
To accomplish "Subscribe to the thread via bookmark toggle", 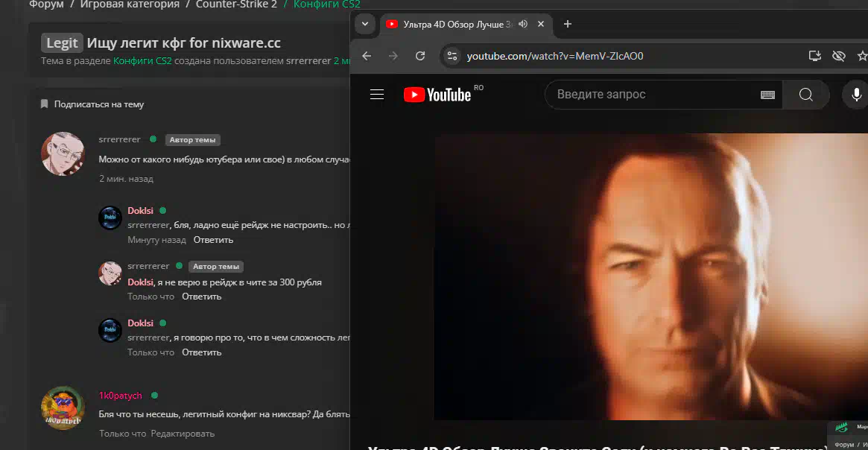I will coord(92,104).
